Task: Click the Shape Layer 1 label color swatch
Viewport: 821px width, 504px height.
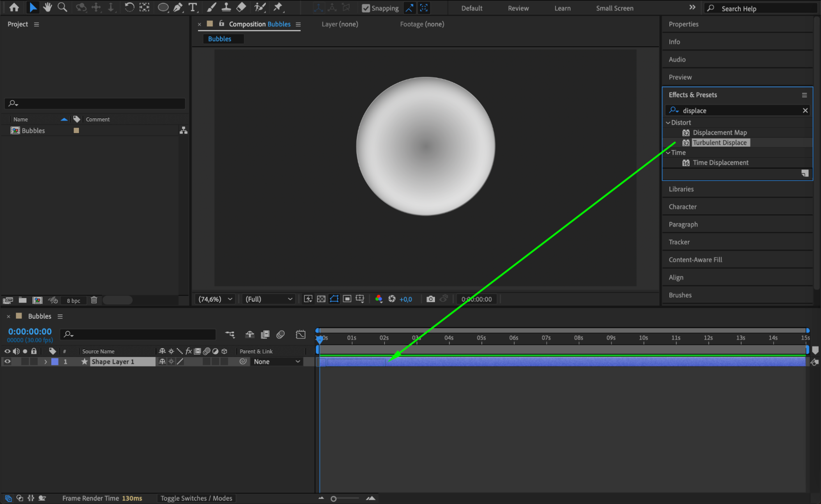Action: (x=55, y=362)
